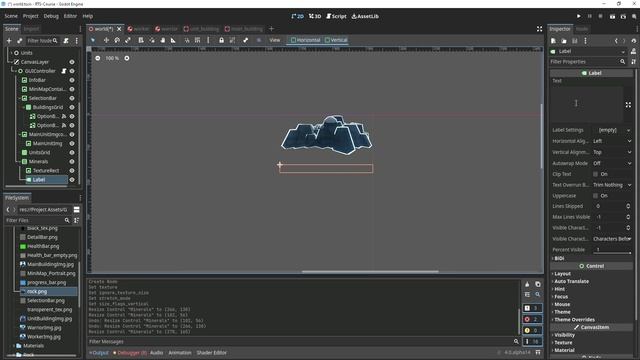Select the Pan mode hand tool

162,40
